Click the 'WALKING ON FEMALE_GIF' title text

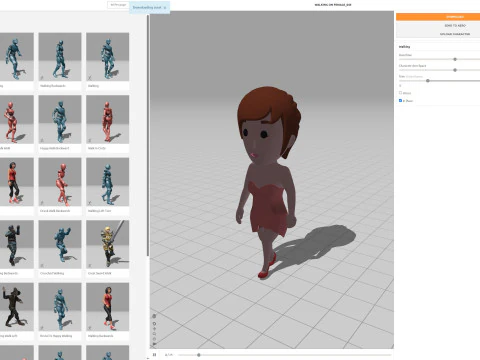(333, 5)
